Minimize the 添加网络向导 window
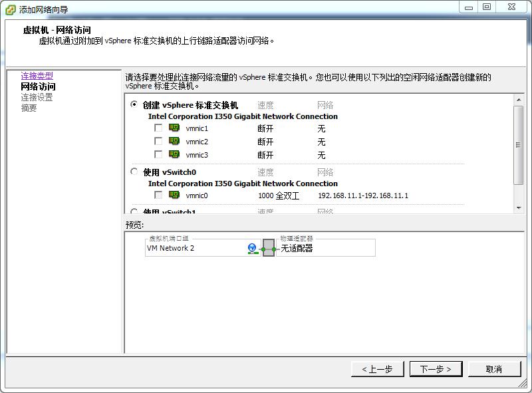Viewport: 532px width, 393px height. [x=469, y=7]
